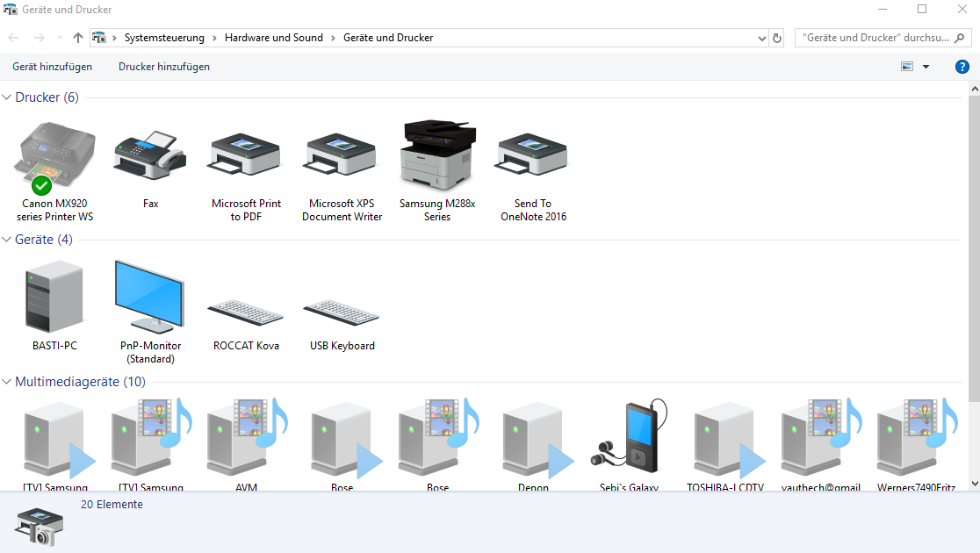Open the help question mark icon
The width and height of the screenshot is (980, 553).
coord(962,67)
